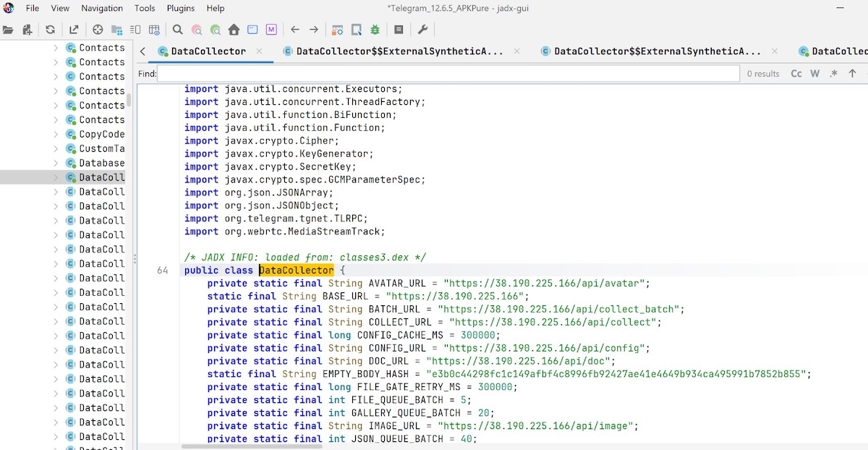Click the import org.webrtc.MediaStreamTrack line
Viewport: 868px width, 450px height.
pyautogui.click(x=284, y=232)
